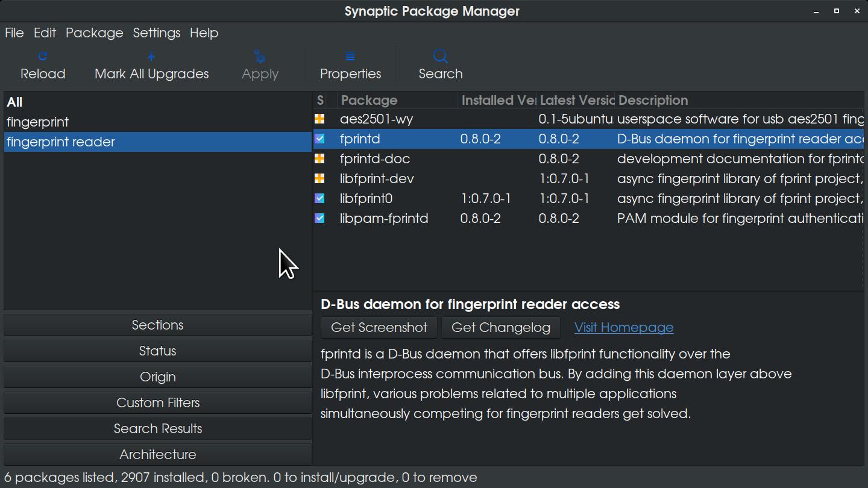
Task: Select the 'fingerprint reader' search entry
Action: point(158,142)
